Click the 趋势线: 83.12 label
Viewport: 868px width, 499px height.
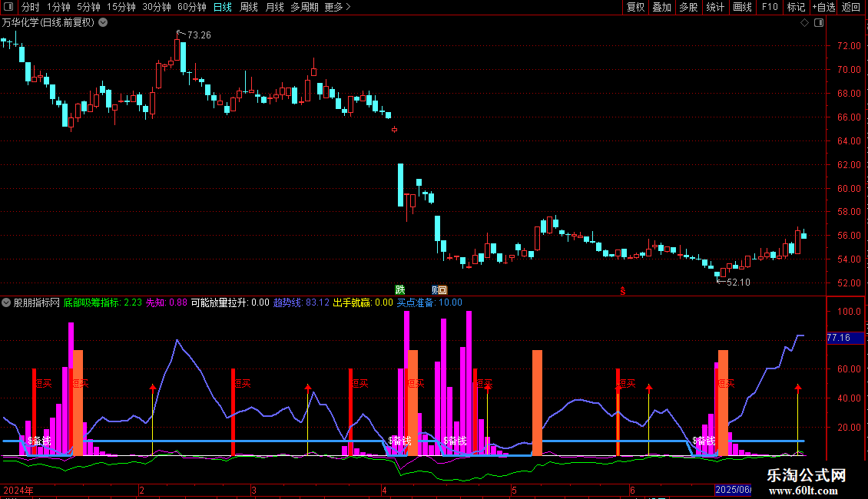(301, 302)
